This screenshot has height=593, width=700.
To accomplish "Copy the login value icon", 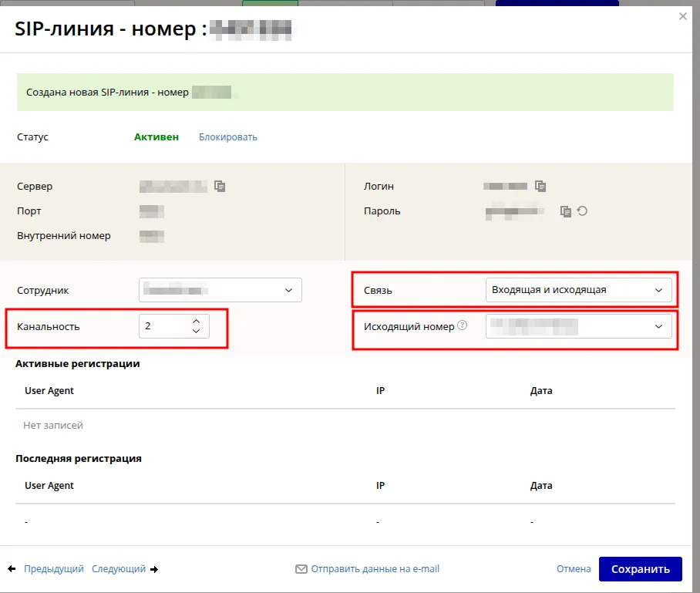I will (540, 186).
